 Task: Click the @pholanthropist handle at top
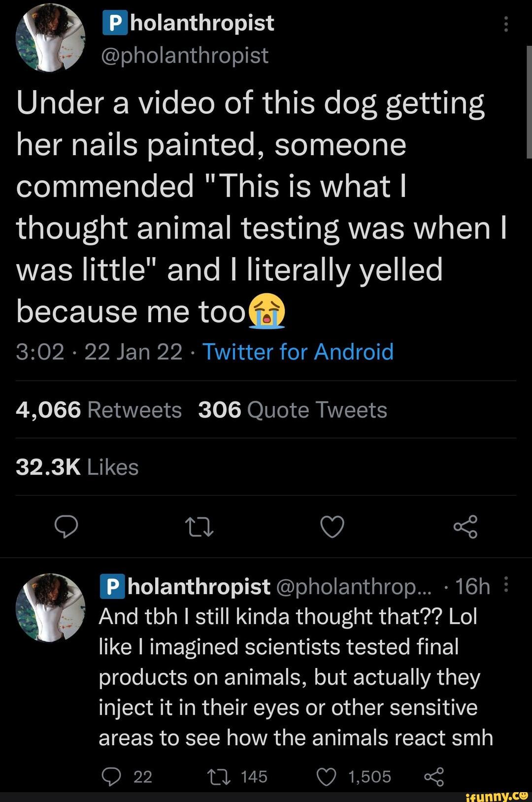click(185, 55)
